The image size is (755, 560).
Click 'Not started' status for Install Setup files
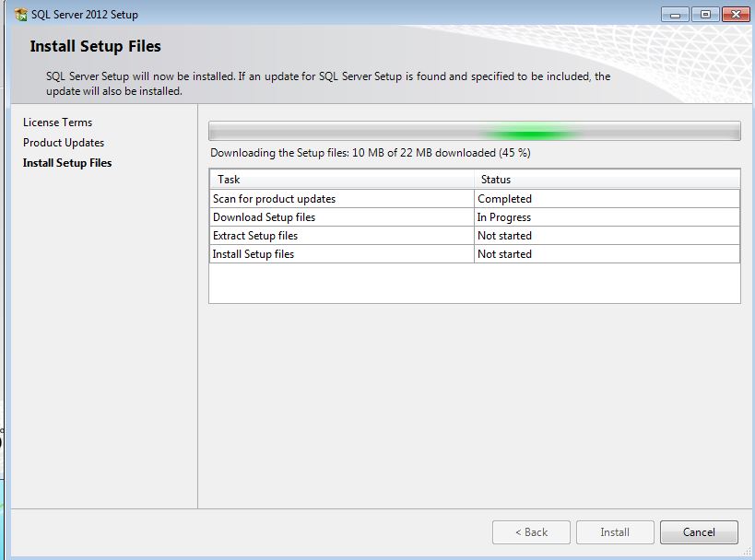[x=608, y=253]
